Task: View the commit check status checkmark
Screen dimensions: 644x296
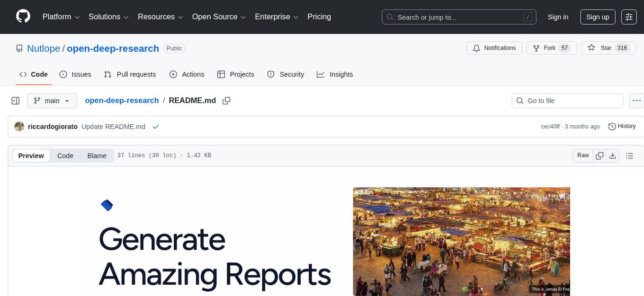Action: (156, 127)
